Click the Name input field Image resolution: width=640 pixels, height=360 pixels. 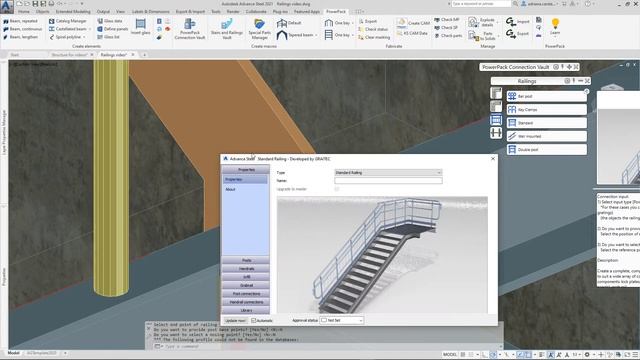[388, 180]
